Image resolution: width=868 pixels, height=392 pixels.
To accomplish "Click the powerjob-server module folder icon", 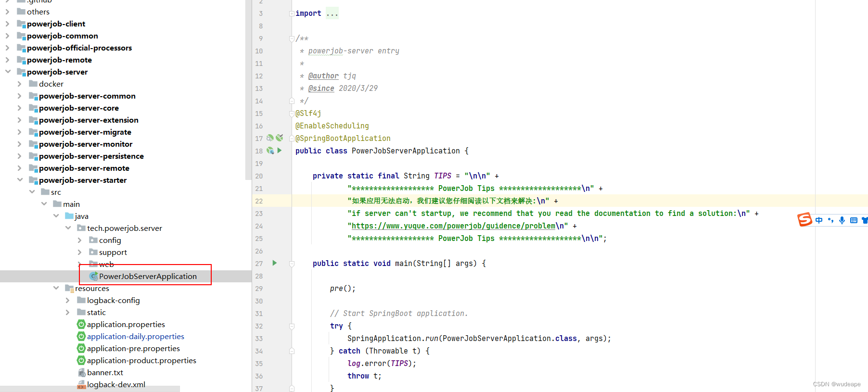I will click(21, 72).
